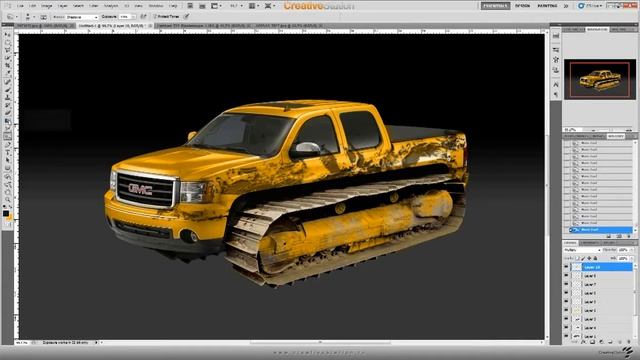Show more workspaces with the double arrow
640x360 pixels.
(566, 6)
